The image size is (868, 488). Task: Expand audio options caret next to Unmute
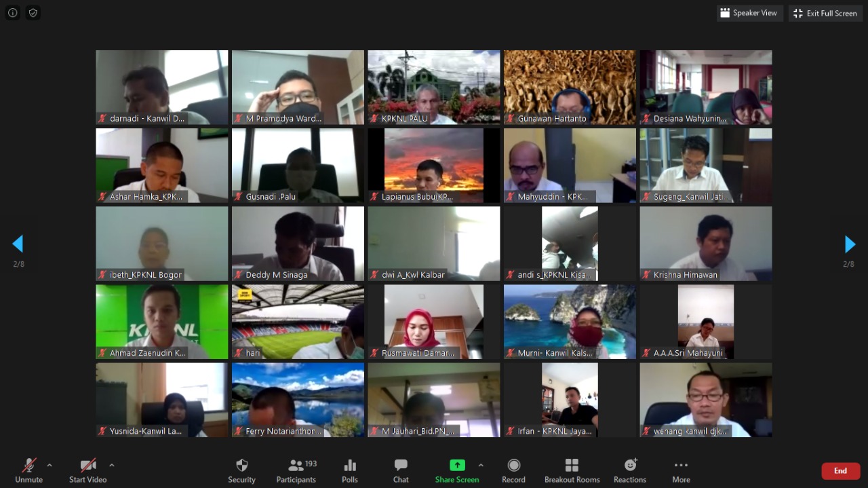(x=50, y=466)
